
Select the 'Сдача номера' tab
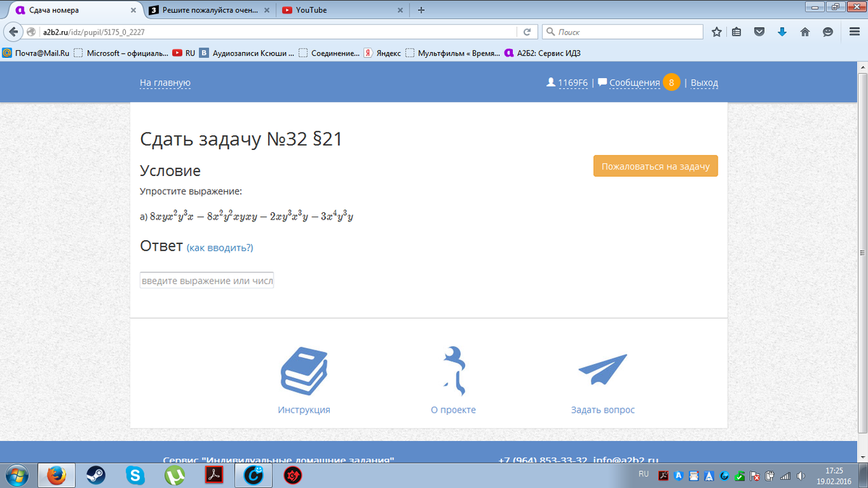click(x=76, y=10)
